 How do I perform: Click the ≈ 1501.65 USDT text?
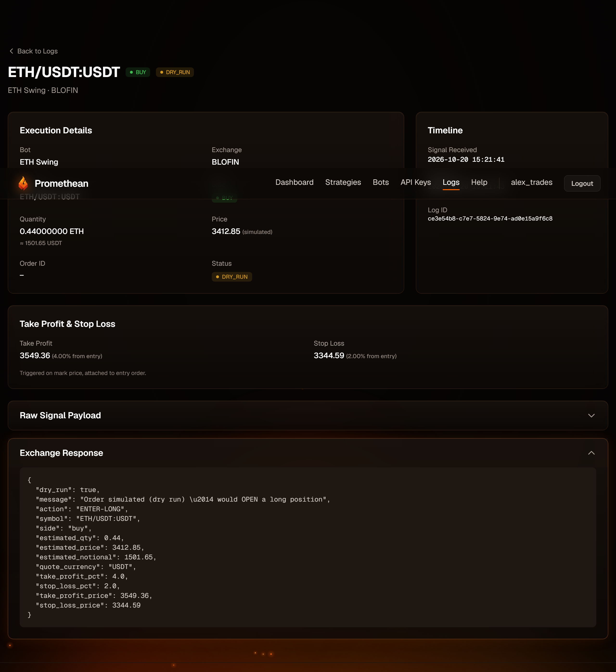pos(41,243)
